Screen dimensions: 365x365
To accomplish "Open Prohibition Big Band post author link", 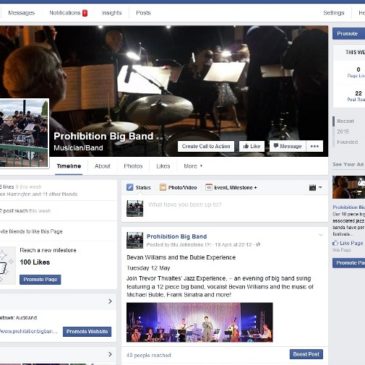I will click(x=177, y=237).
